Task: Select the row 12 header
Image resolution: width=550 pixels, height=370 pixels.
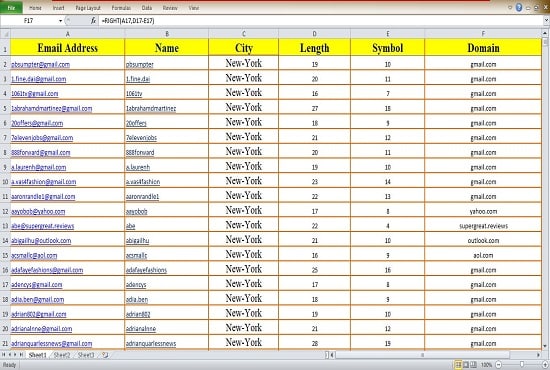Action: tap(5, 211)
